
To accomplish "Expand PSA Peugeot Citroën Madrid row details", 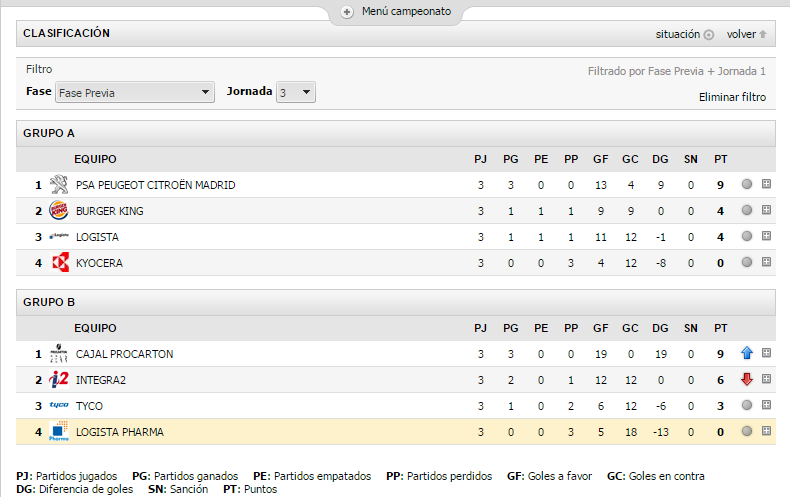I will [766, 184].
